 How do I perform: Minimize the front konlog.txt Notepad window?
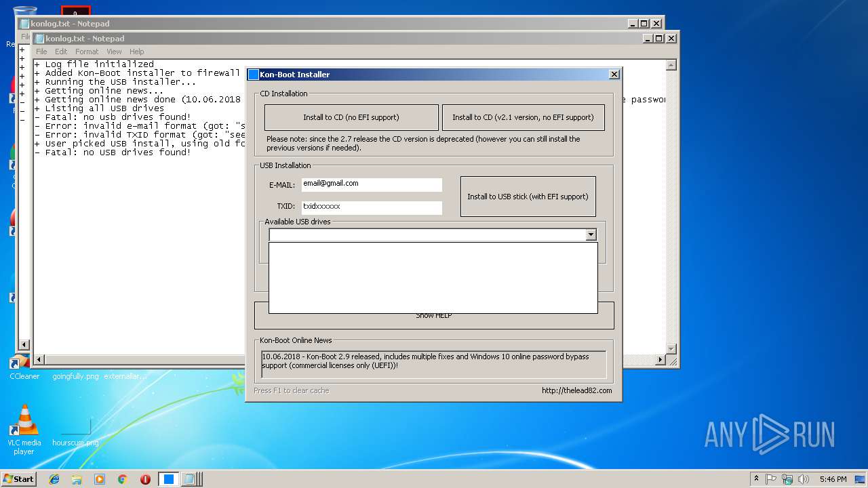pyautogui.click(x=648, y=39)
